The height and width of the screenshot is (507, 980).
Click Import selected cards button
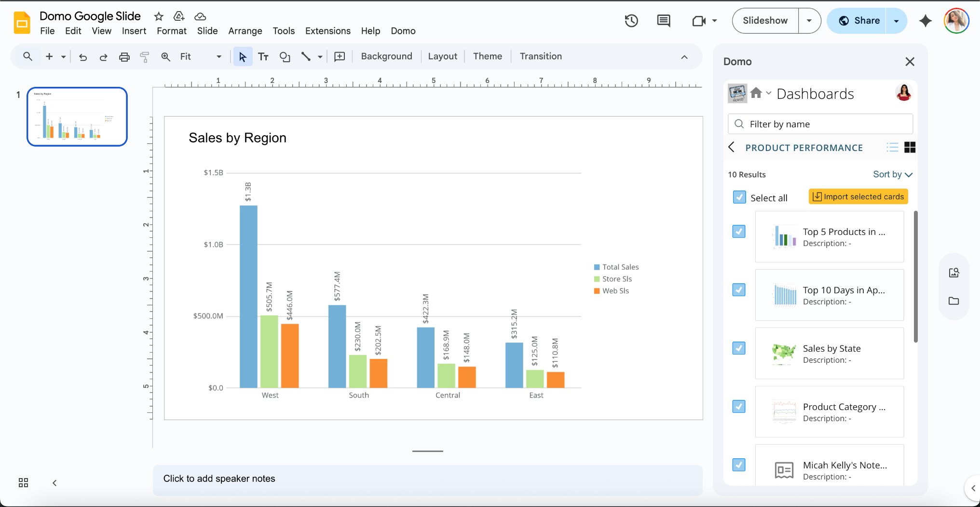tap(858, 197)
